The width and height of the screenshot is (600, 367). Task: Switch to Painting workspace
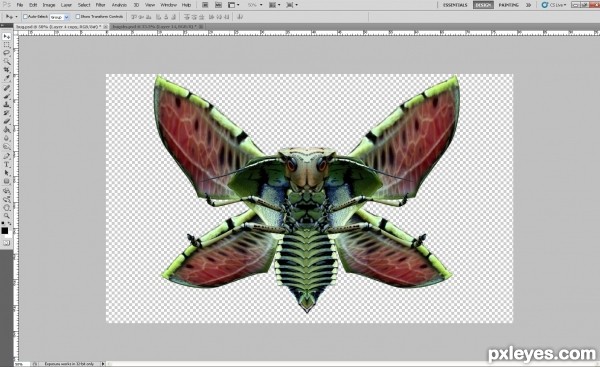[509, 5]
